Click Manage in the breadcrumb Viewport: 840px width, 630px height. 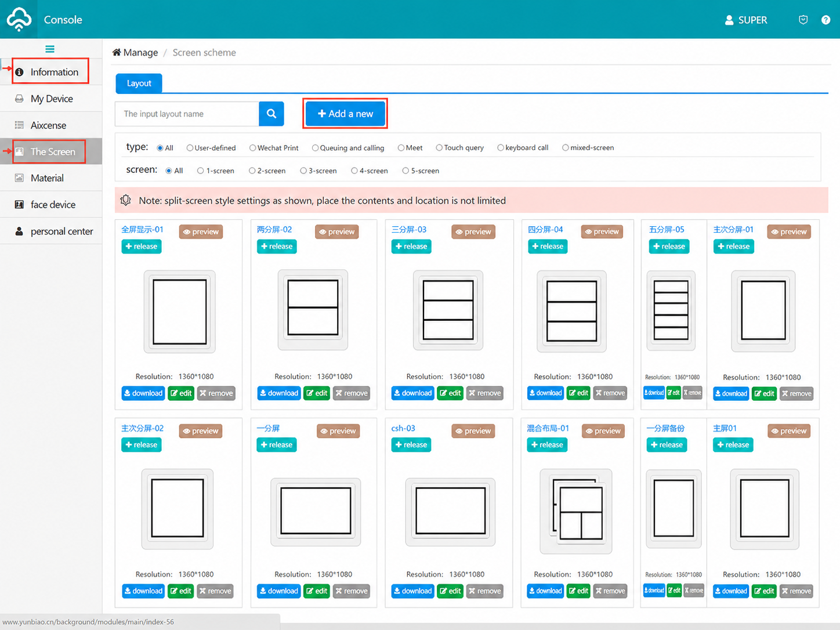tap(140, 53)
